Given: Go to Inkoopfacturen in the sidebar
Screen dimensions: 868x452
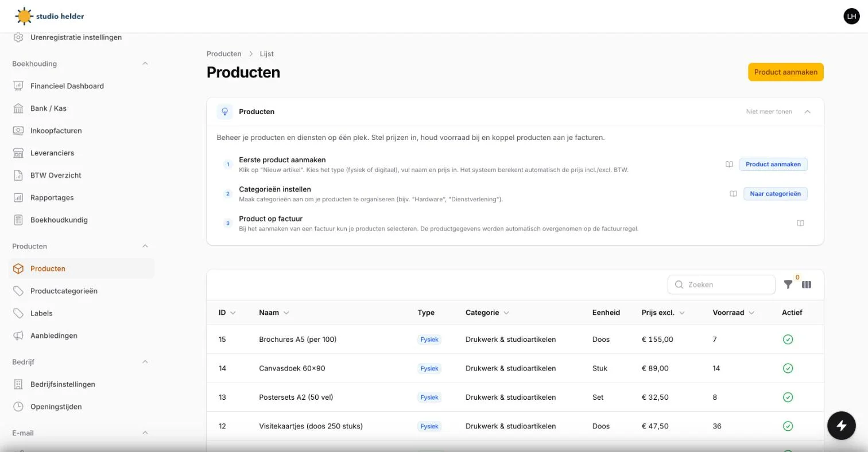Looking at the screenshot, I should [82, 131].
